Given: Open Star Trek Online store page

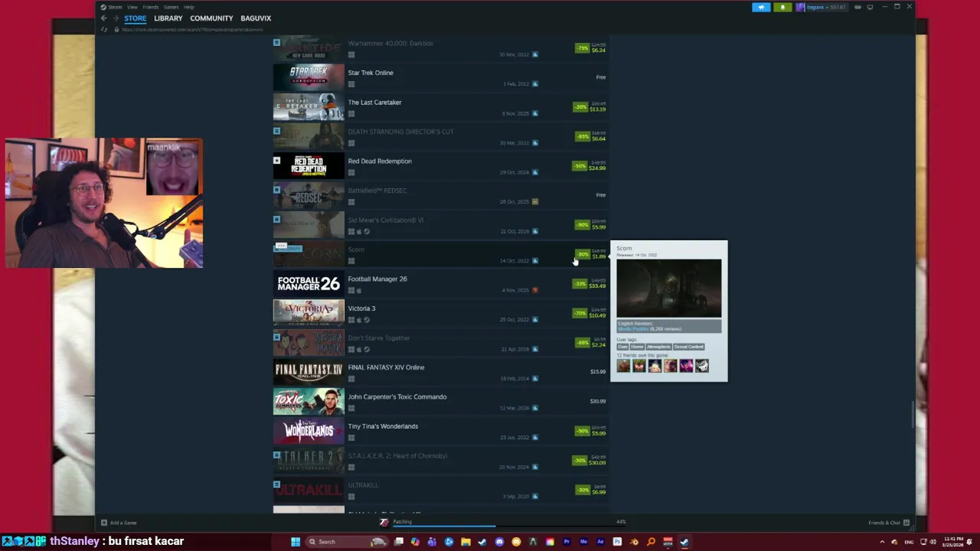Looking at the screenshot, I should [442, 77].
